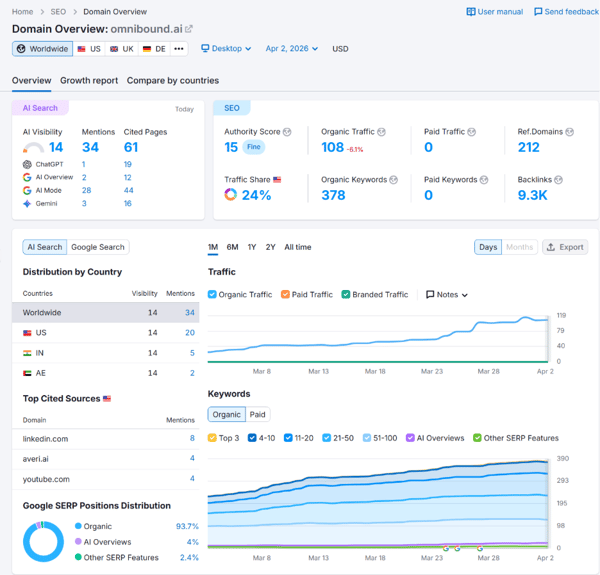Expand the Notes dropdown
600x575 pixels.
click(x=446, y=295)
